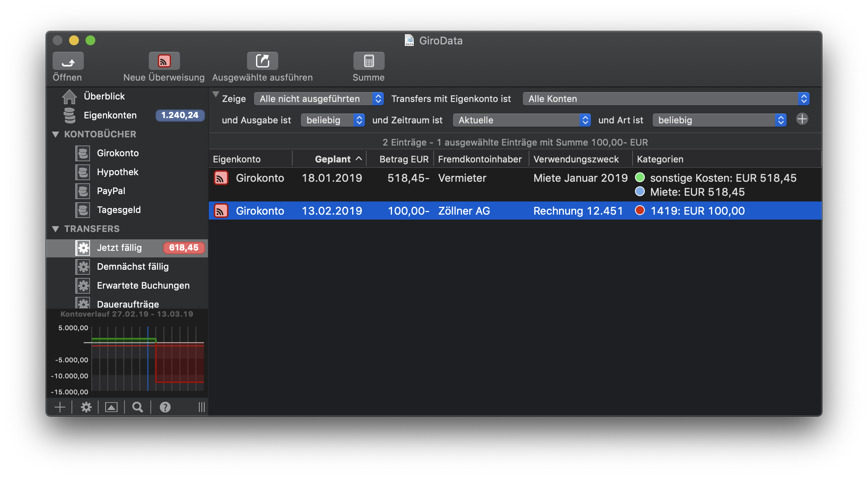Open the Zeitraum 'Aktuelle' dropdown
The height and width of the screenshot is (477, 868).
522,120
